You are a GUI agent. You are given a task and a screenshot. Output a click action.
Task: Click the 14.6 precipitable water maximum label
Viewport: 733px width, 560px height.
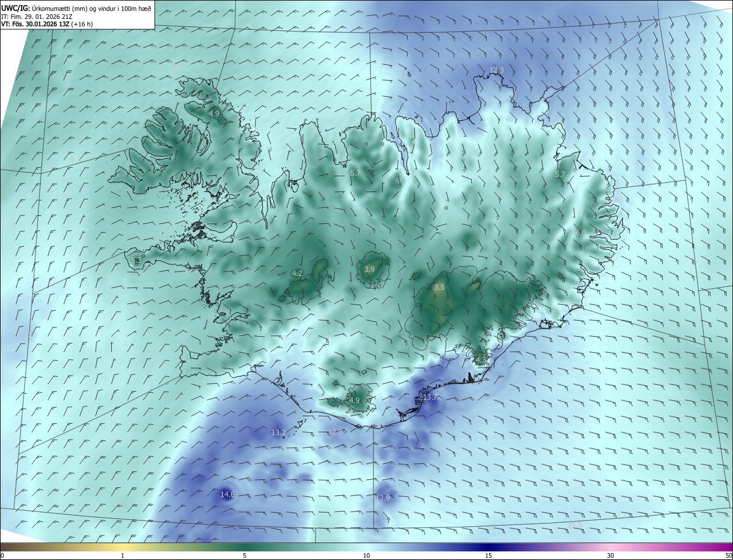click(227, 494)
